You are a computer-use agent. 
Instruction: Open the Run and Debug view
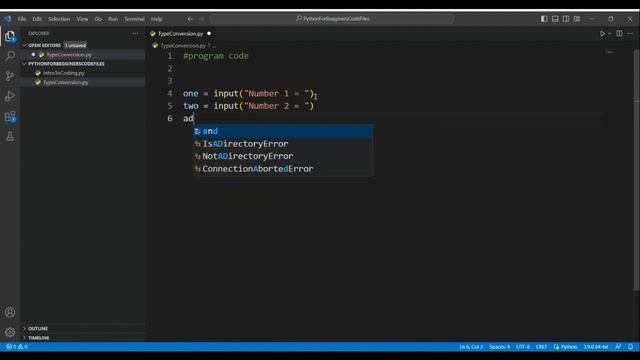10,96
